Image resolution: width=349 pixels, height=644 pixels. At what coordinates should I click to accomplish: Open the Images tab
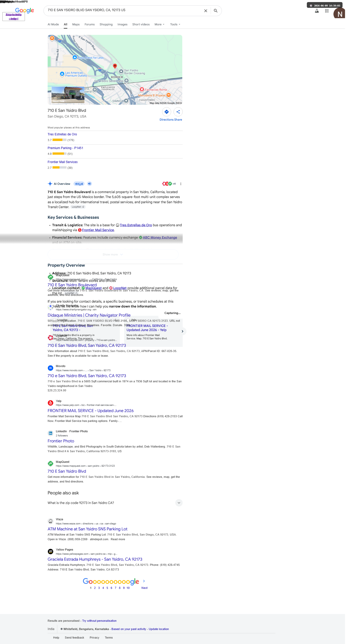(122, 24)
